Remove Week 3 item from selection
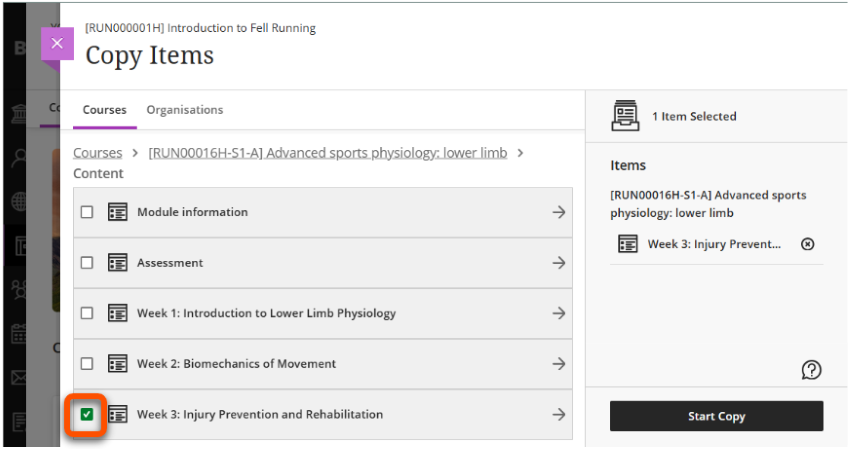Screen dimensions: 850x449 pos(808,244)
